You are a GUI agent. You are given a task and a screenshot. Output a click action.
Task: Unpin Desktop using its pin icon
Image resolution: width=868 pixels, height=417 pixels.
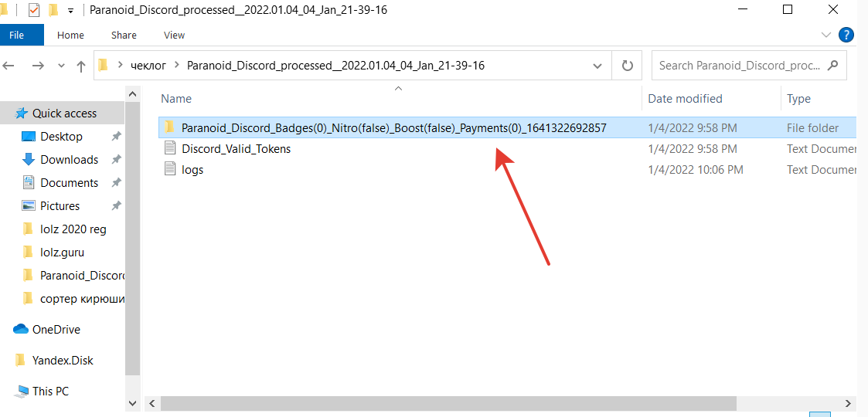116,136
